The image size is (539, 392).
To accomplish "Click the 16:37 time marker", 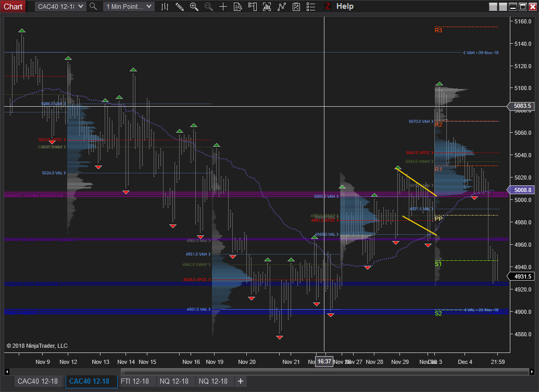I will click(x=324, y=361).
